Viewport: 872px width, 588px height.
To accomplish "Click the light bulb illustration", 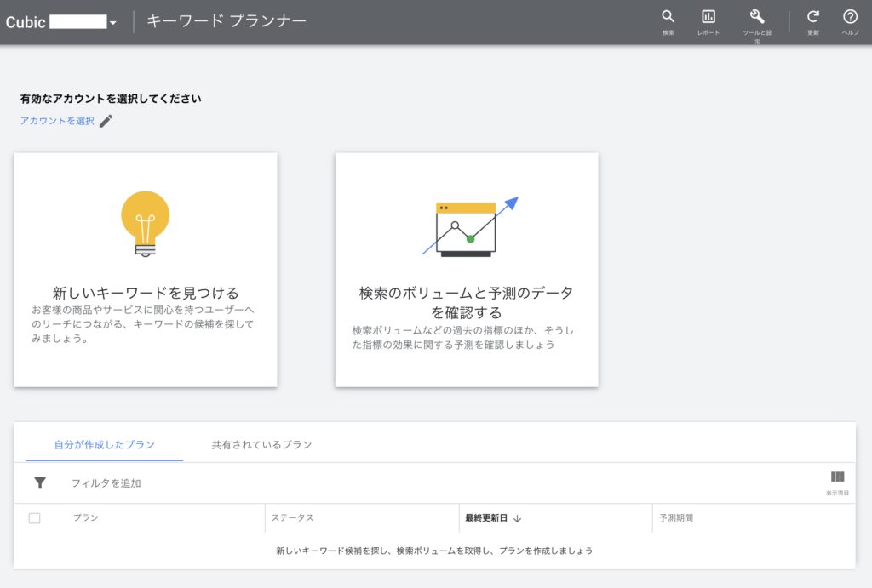I will [146, 224].
